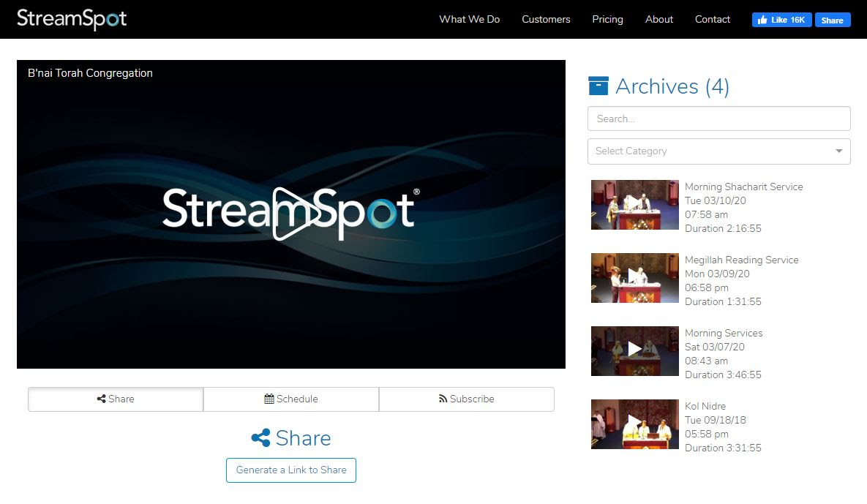The width and height of the screenshot is (867, 504).
Task: Click Generate a Link to Share
Action: pos(291,470)
